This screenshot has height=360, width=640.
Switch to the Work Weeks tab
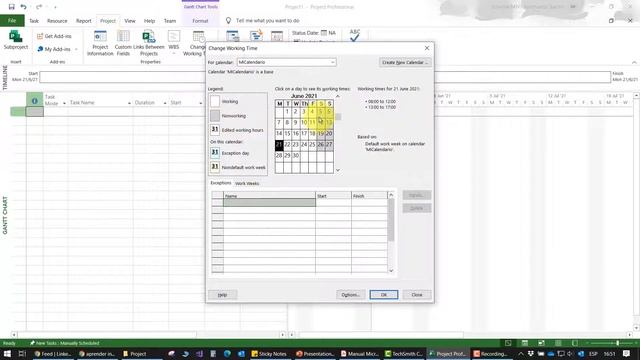(247, 183)
